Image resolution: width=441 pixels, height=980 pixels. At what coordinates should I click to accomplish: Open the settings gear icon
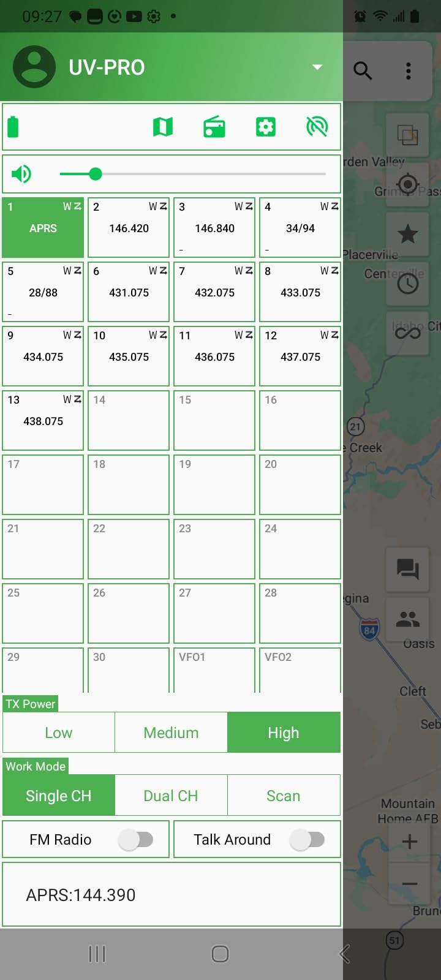pos(265,127)
